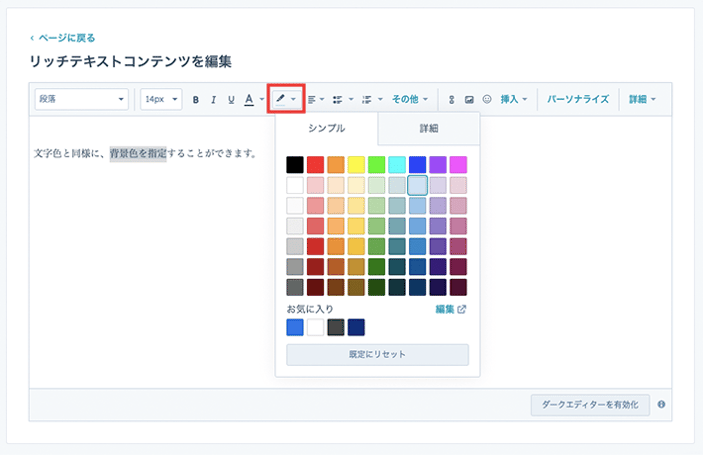Open the 段落 paragraph style dropdown
Screen dimensions: 703x455
(x=82, y=99)
